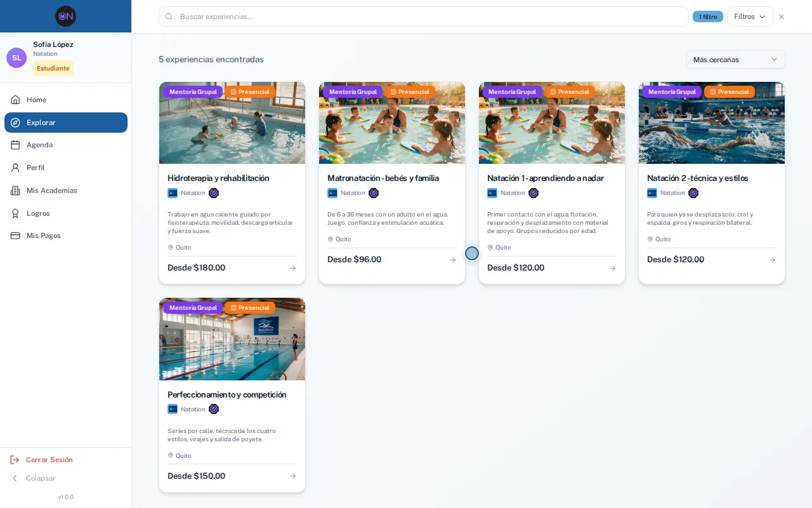The width and height of the screenshot is (812, 508).
Task: Click the Matronatación - bebés y familia title
Action: click(x=383, y=178)
